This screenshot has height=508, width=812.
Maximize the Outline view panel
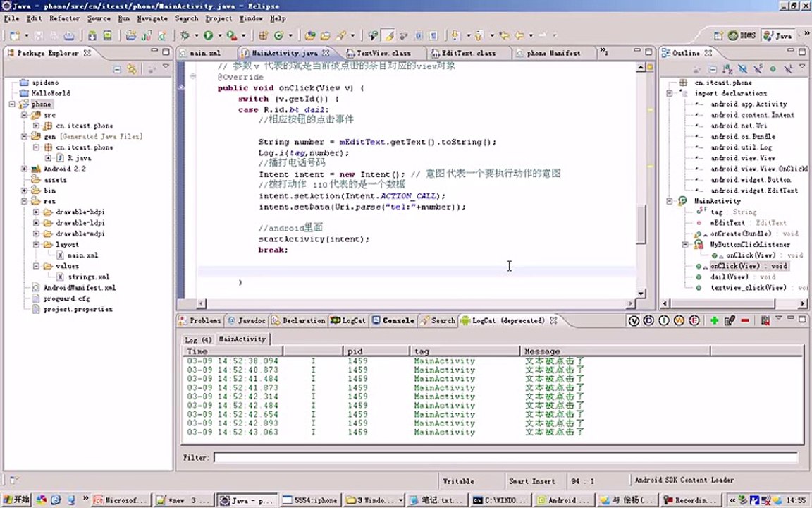pos(802,52)
